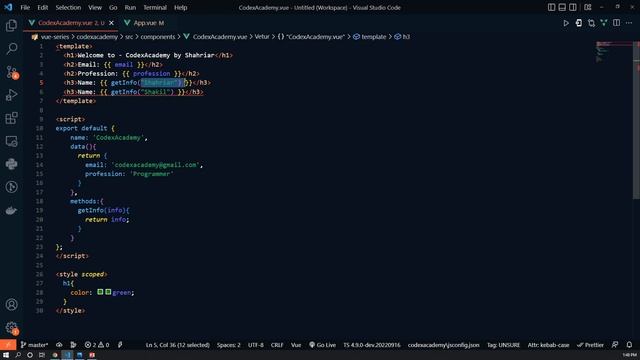Click src in the breadcrumb
The width and height of the screenshot is (640, 360).
pyautogui.click(x=129, y=37)
